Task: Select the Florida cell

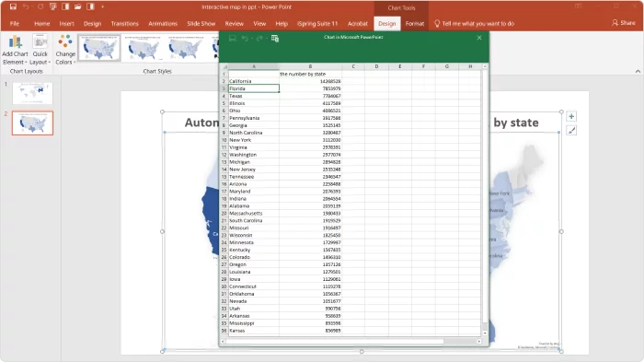Action: (x=254, y=88)
